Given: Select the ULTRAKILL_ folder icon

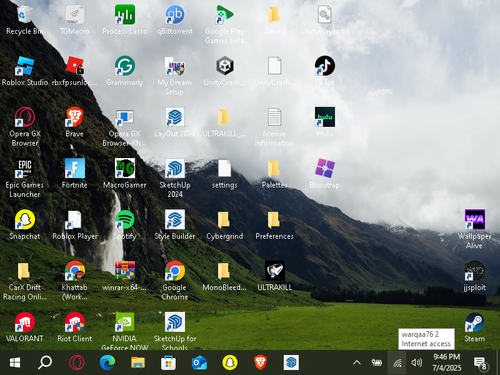Looking at the screenshot, I should tap(224, 117).
